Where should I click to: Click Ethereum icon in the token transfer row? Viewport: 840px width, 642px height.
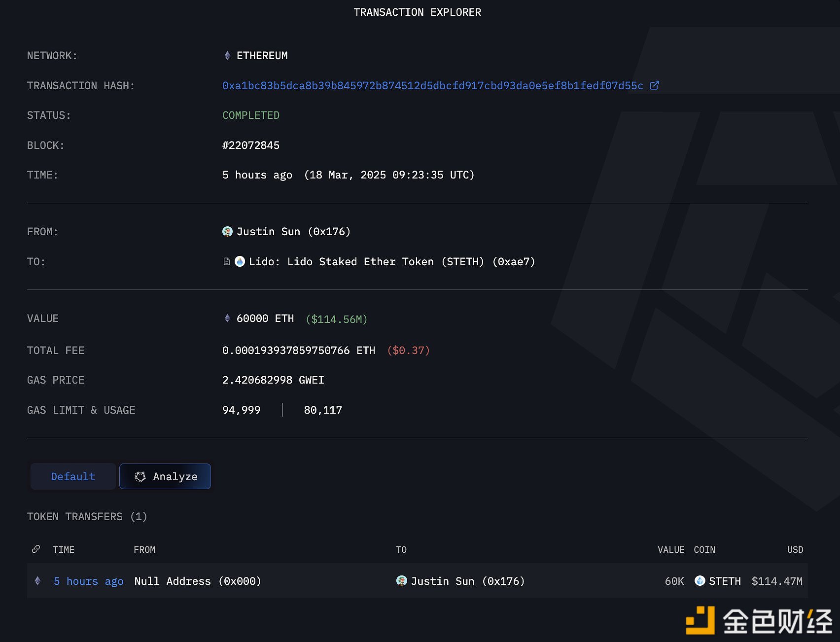tap(37, 581)
